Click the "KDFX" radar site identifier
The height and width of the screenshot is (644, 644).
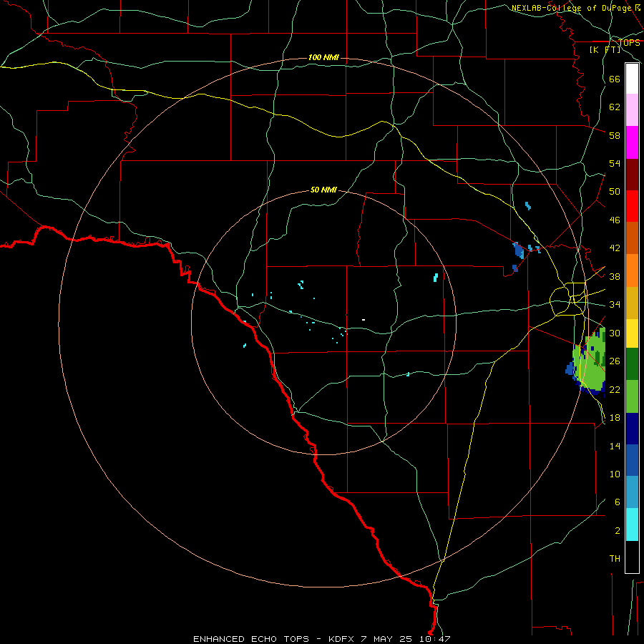point(342,639)
